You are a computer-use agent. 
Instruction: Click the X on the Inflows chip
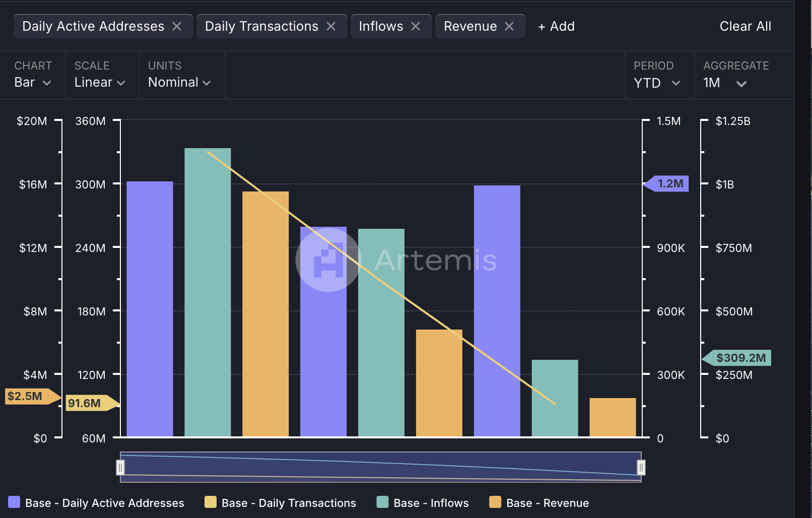416,26
